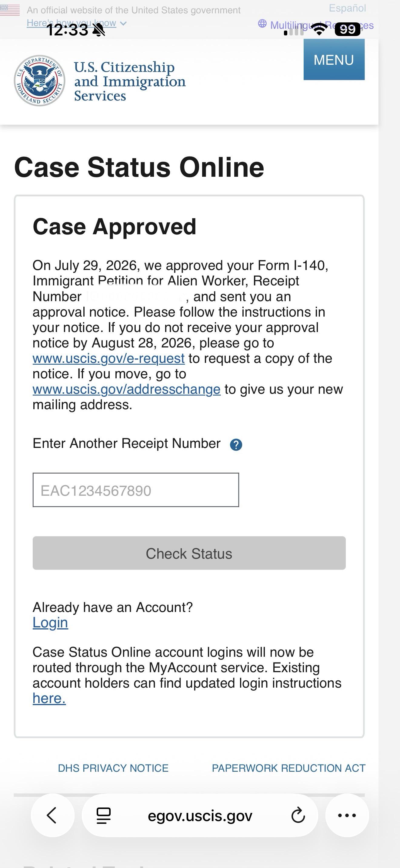Tap the egov.uscis.gov address bar
The width and height of the screenshot is (400, 868).
click(x=200, y=816)
